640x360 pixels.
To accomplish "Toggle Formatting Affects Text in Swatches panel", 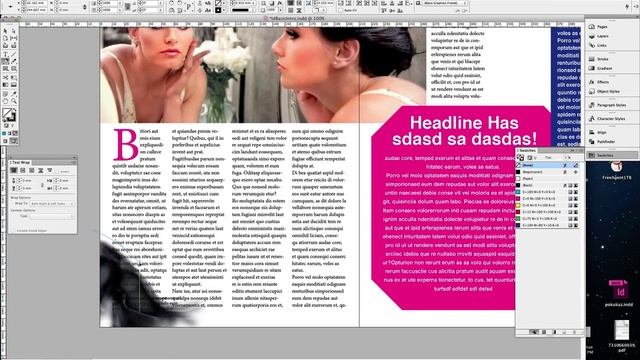I will coord(535,158).
